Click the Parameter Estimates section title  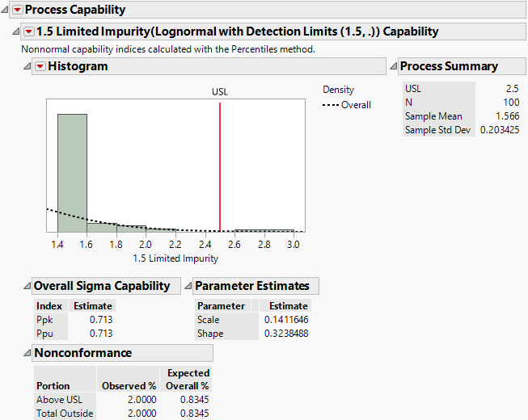coord(252,286)
